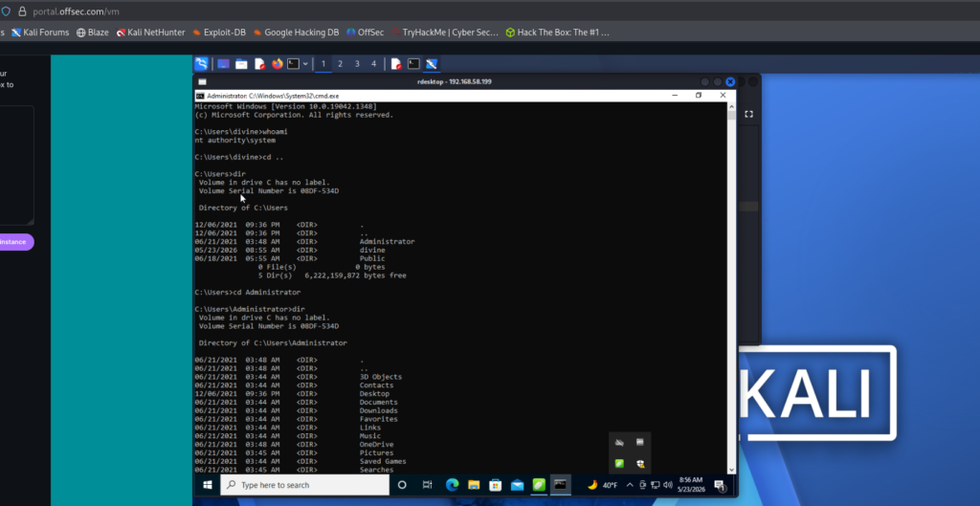
Task: Open the Mail app on taskbar
Action: point(517,485)
